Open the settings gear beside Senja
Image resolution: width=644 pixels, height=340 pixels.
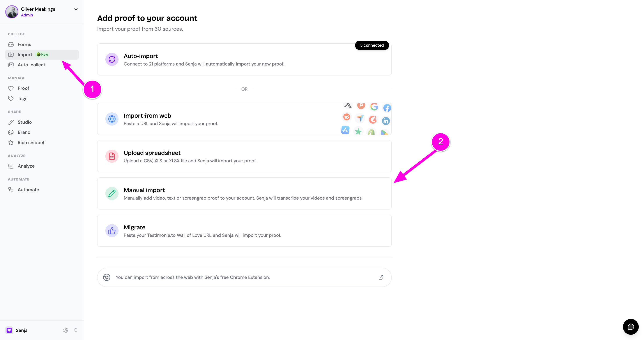click(66, 330)
